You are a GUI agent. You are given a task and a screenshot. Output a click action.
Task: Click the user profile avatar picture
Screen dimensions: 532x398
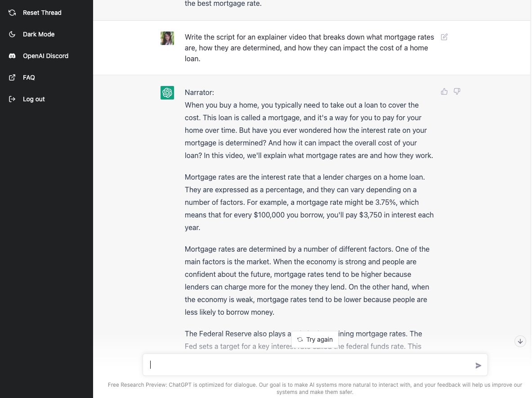167,38
